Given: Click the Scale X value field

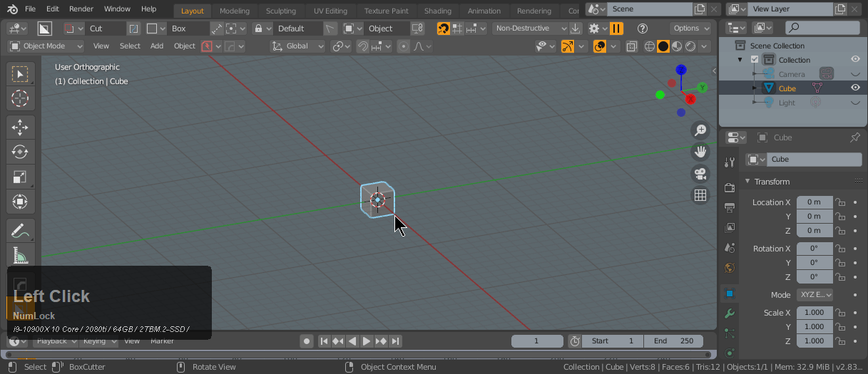Looking at the screenshot, I should [814, 313].
